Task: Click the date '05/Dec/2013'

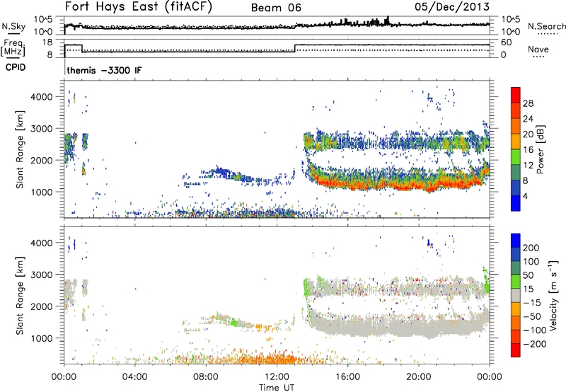Action: 452,6
